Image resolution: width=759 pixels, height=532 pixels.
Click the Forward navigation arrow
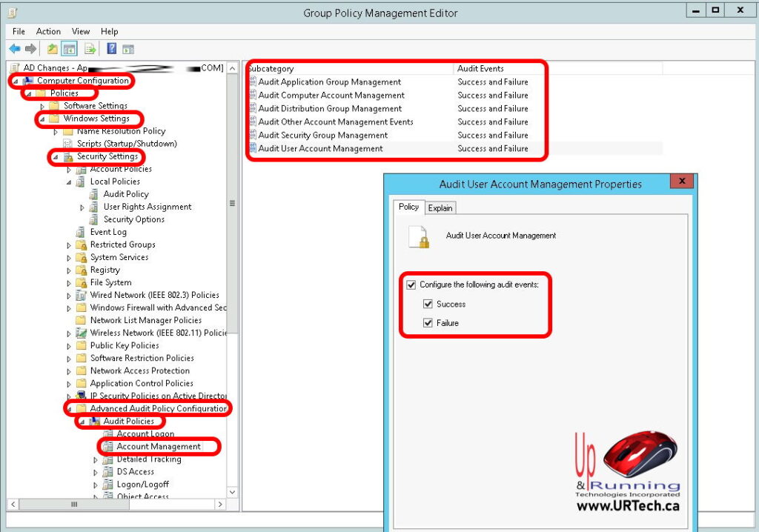click(29, 50)
